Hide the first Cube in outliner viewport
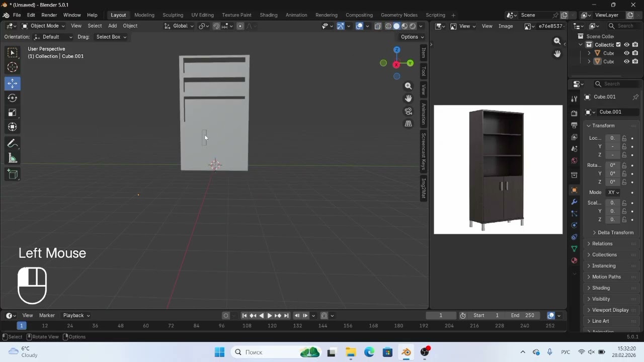This screenshot has height=362, width=644. click(627, 53)
